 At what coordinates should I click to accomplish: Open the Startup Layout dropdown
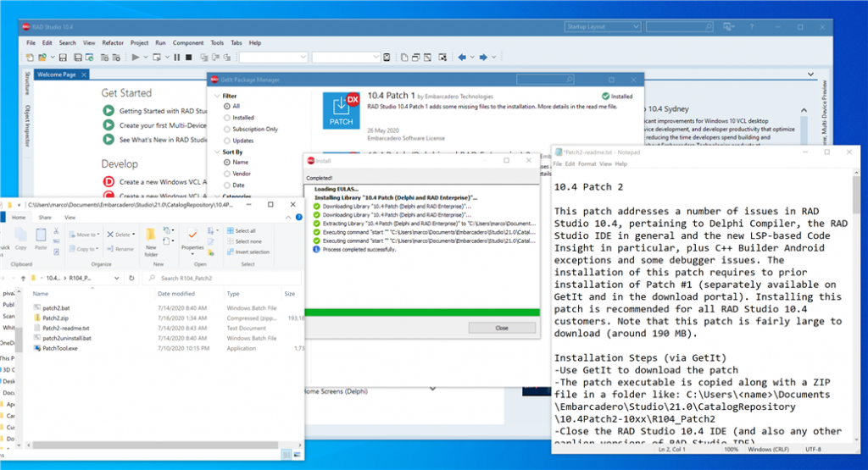[x=603, y=26]
